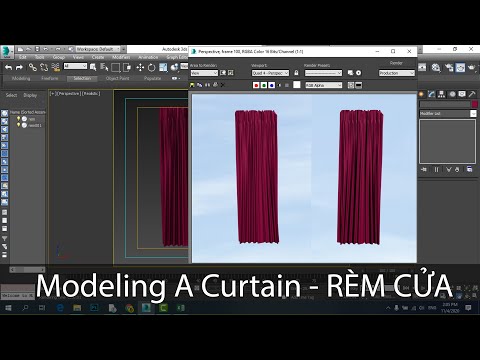
Task: Click the Clear icon in render window
Action: coord(223,85)
